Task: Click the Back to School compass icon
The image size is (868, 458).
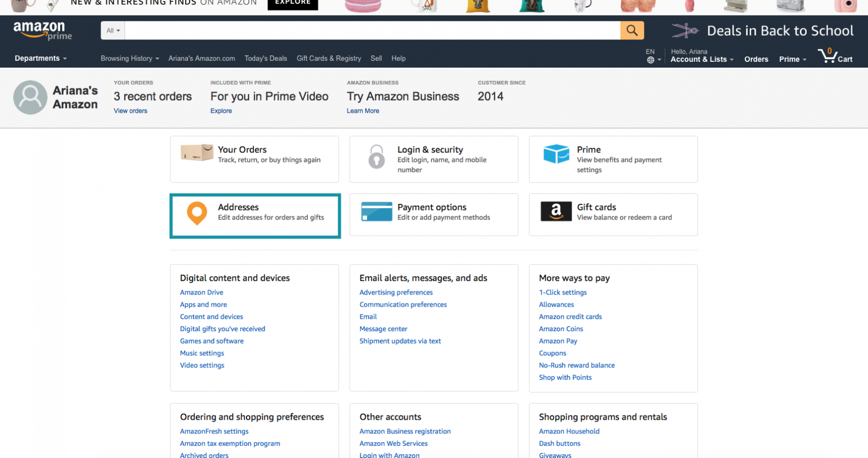Action: [x=685, y=31]
